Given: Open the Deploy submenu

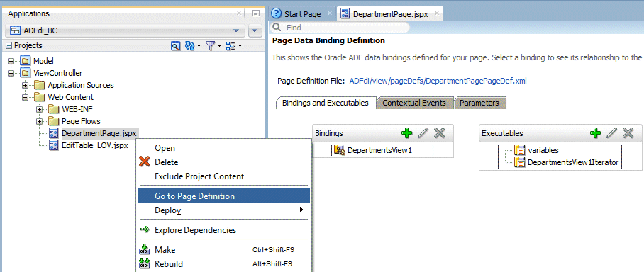Looking at the screenshot, I should 223,210.
